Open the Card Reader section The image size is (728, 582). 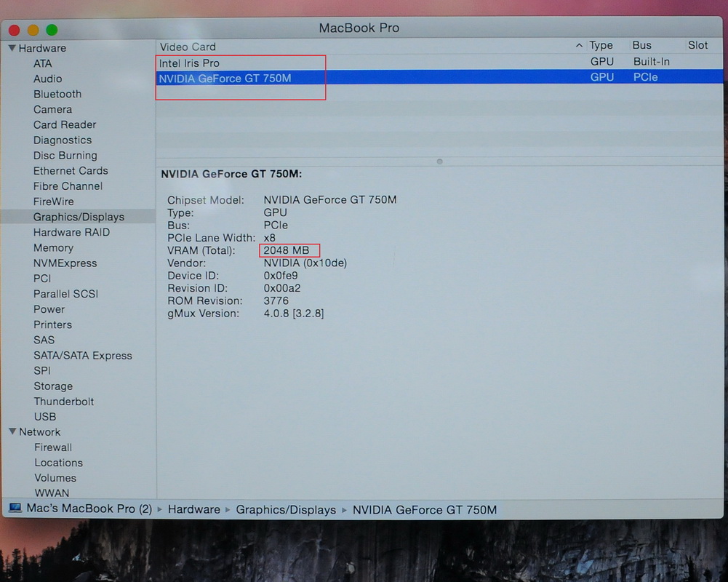click(x=65, y=125)
